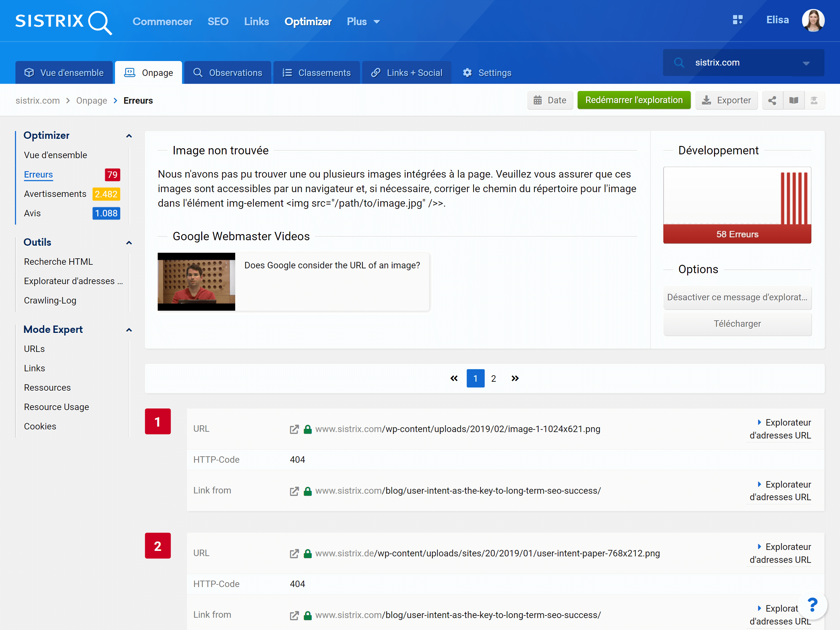
Task: Open external link icon for second Link from row
Action: tap(294, 615)
